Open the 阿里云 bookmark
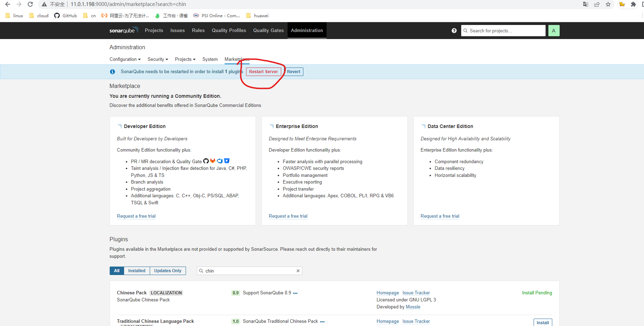The width and height of the screenshot is (644, 326). tap(125, 15)
